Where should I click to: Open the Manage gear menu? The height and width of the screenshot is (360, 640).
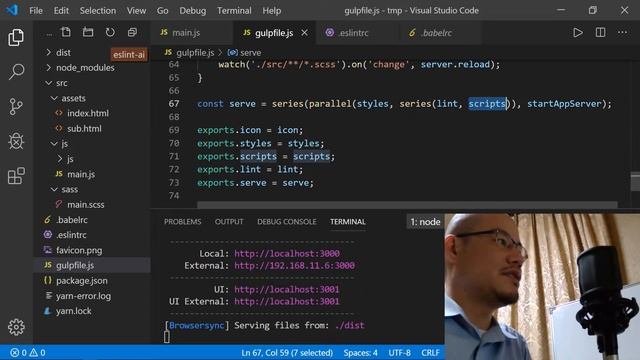click(x=16, y=327)
